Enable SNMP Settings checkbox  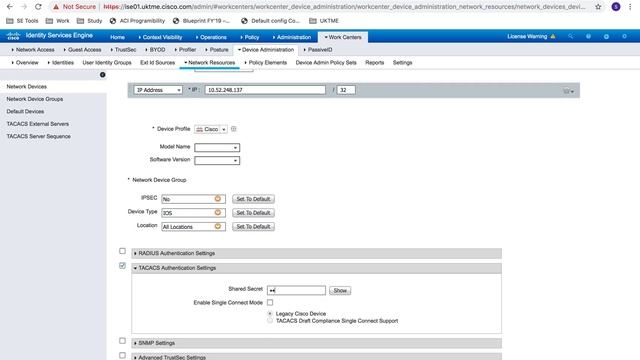(x=122, y=341)
